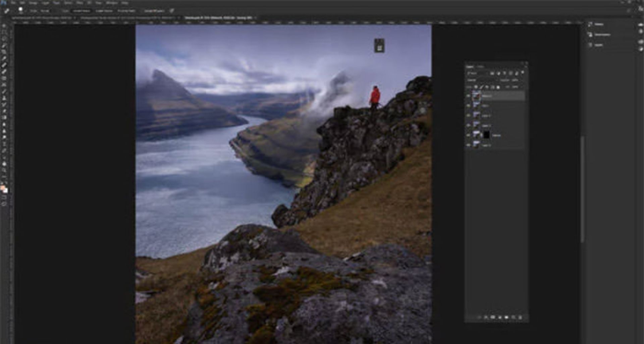Select the black layer mask thumbnail
Viewport: 644px width, 344px height.
point(486,135)
